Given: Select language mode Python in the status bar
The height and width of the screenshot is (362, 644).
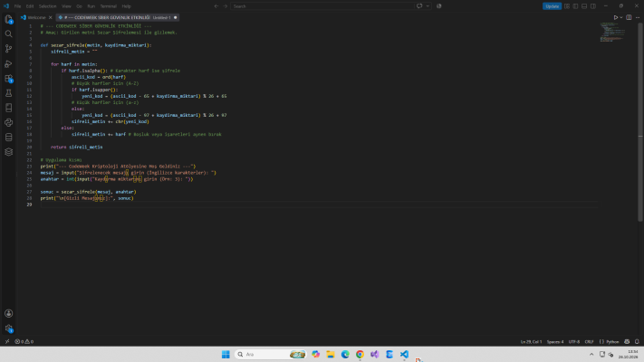Looking at the screenshot, I should 612,341.
